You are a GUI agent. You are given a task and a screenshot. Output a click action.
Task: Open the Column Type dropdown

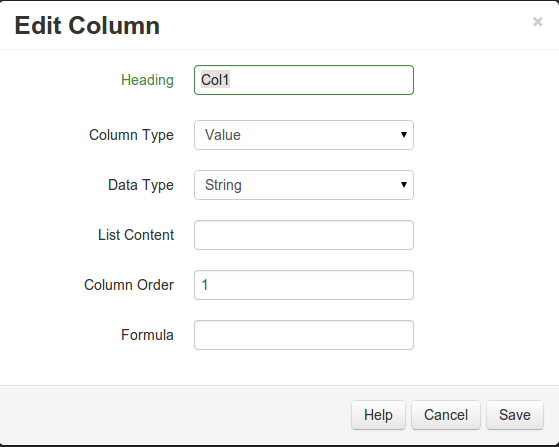(x=304, y=135)
